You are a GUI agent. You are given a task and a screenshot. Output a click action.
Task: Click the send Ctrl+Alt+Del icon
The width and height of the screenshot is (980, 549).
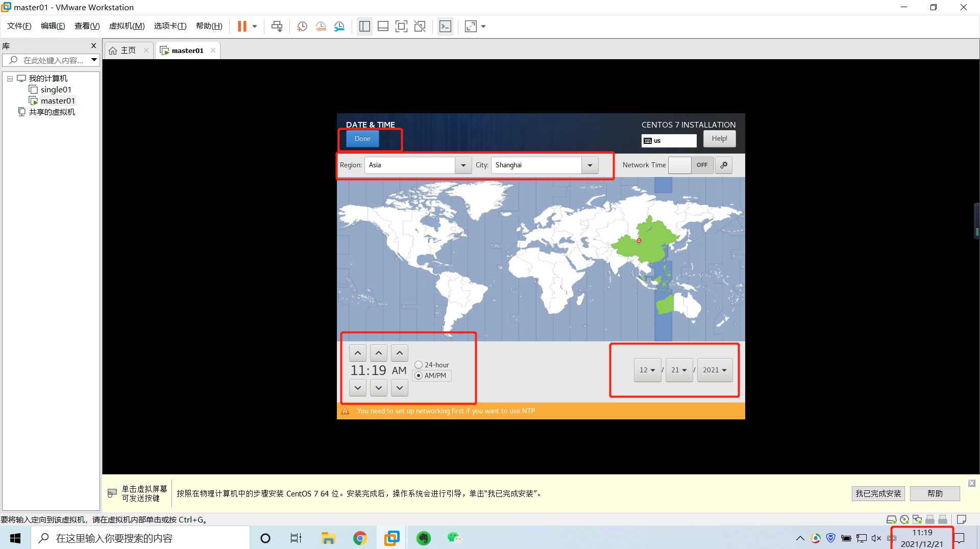click(x=277, y=27)
